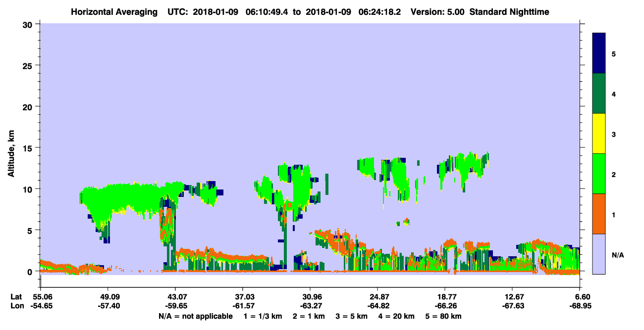Click latitude value '55.06'
The image size is (644, 330).
pos(40,296)
